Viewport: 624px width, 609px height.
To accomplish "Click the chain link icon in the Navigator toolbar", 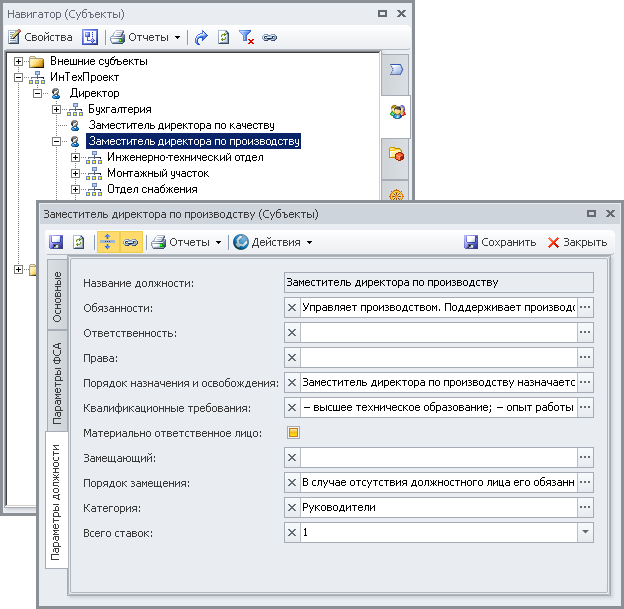I will pos(269,37).
